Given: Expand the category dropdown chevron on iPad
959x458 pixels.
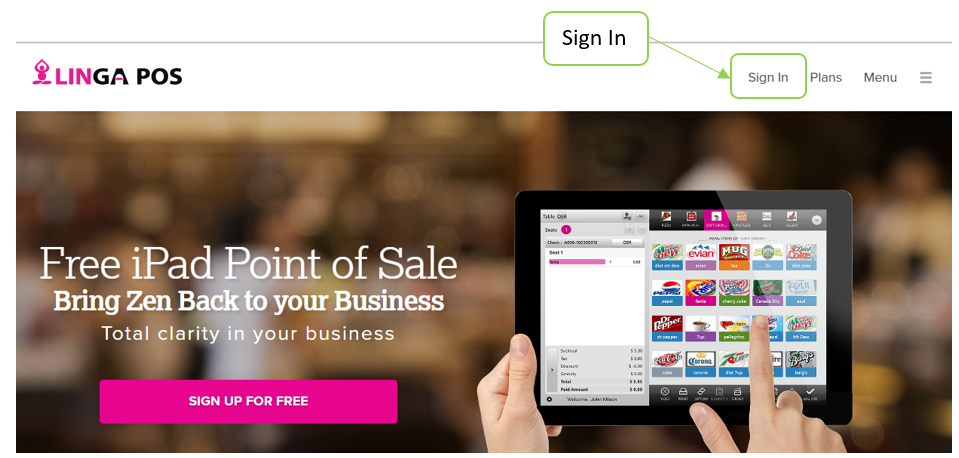Looking at the screenshot, I should [816, 220].
